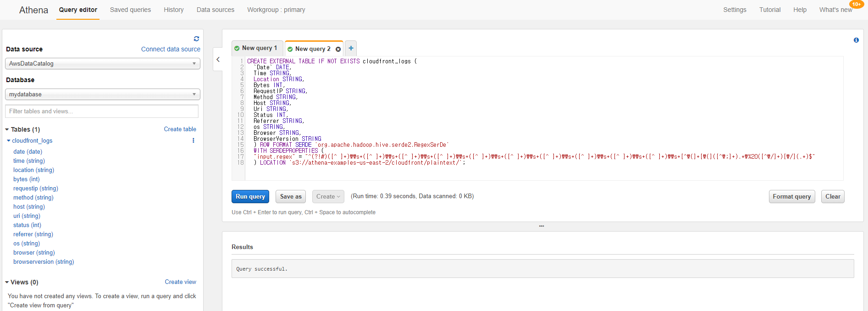Switch to the Query editor tab
The width and height of the screenshot is (868, 311).
coord(78,10)
